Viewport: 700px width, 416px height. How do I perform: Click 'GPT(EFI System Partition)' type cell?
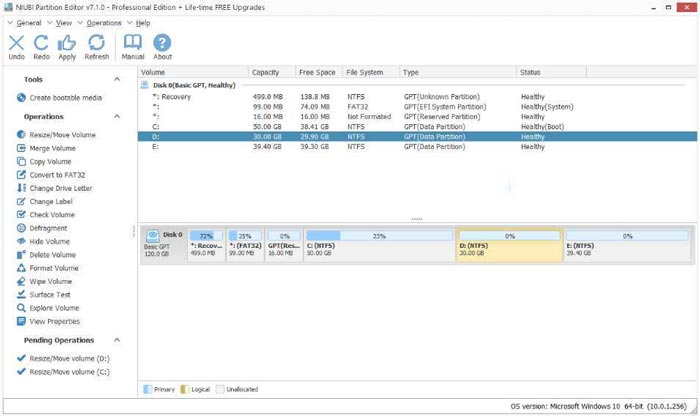[445, 107]
